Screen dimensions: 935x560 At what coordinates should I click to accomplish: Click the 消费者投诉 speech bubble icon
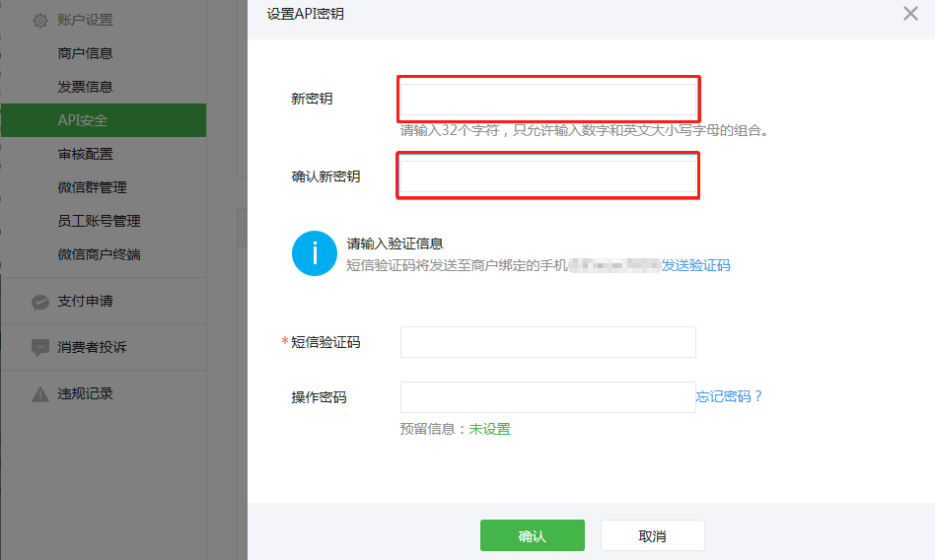(39, 348)
